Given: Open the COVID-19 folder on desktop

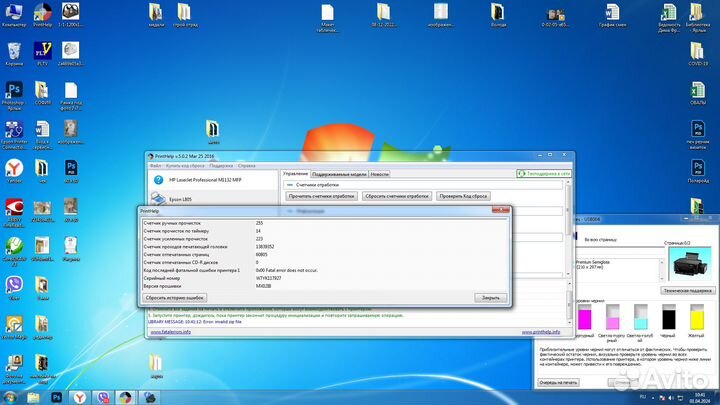Looking at the screenshot, I should tap(698, 54).
